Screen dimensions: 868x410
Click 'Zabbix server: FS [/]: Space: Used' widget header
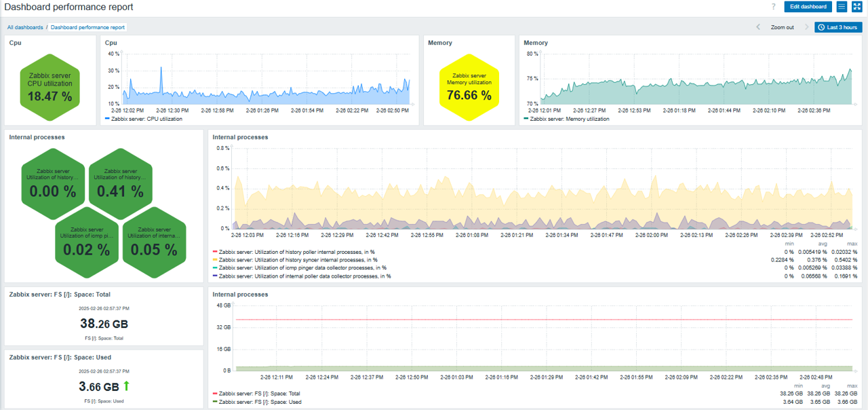[60, 357]
